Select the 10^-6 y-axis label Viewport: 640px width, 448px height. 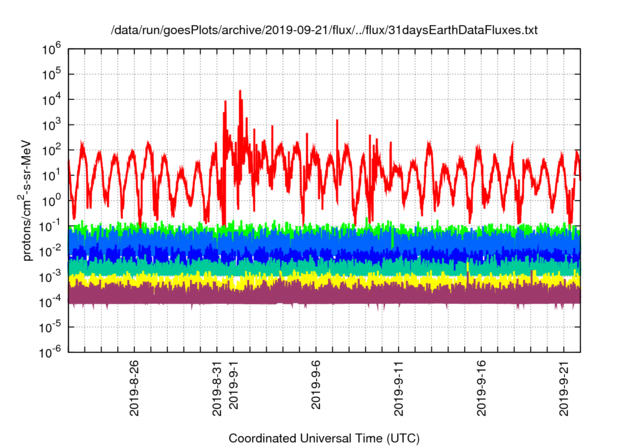tap(50, 352)
